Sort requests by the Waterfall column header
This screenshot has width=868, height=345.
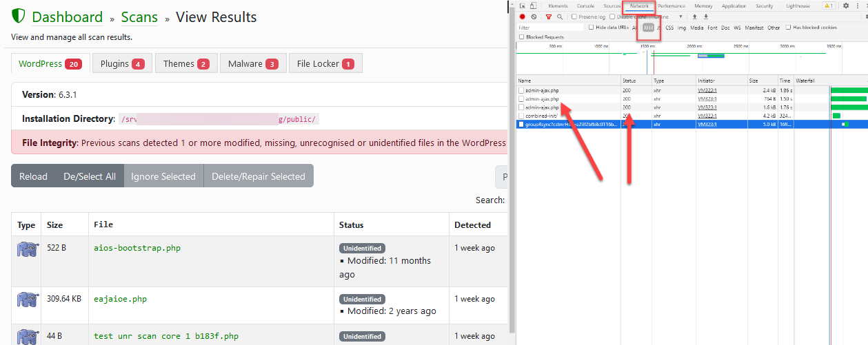(831, 81)
